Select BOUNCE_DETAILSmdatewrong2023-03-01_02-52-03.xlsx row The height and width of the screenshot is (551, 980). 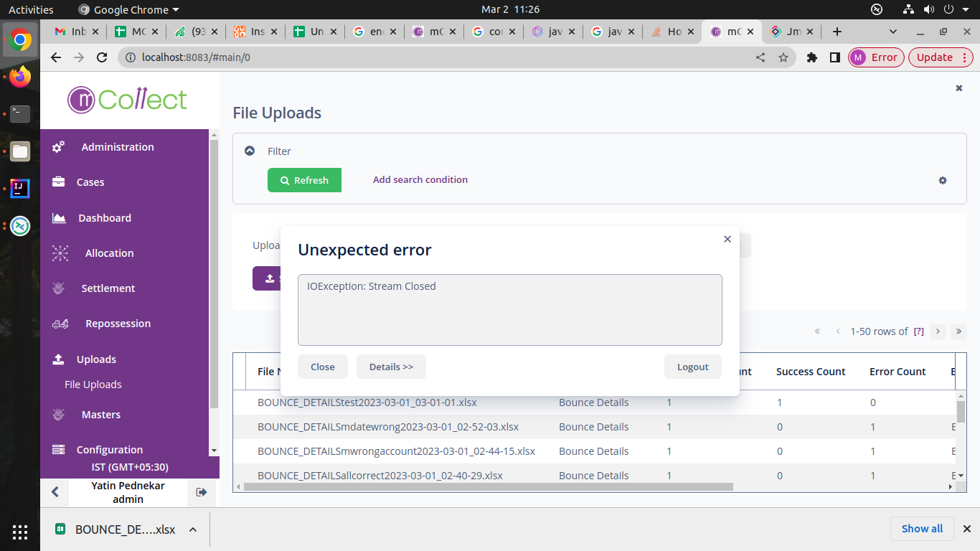tap(594, 427)
